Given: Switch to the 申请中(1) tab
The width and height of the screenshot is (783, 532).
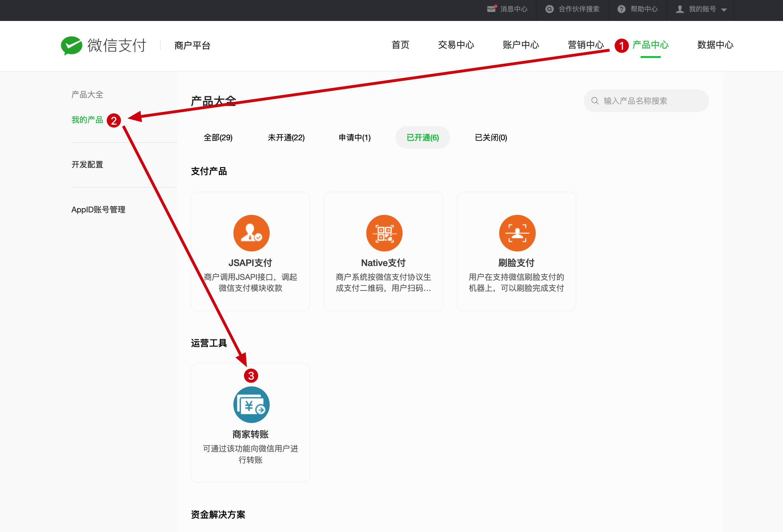Looking at the screenshot, I should tap(355, 138).
